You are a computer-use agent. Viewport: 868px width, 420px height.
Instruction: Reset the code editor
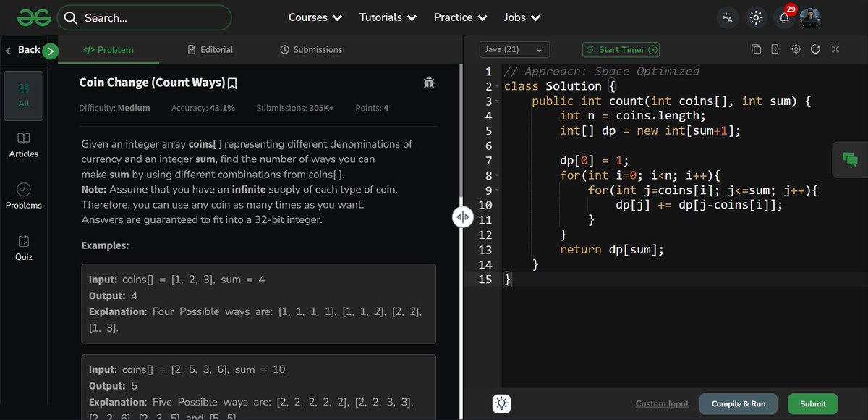(x=816, y=49)
